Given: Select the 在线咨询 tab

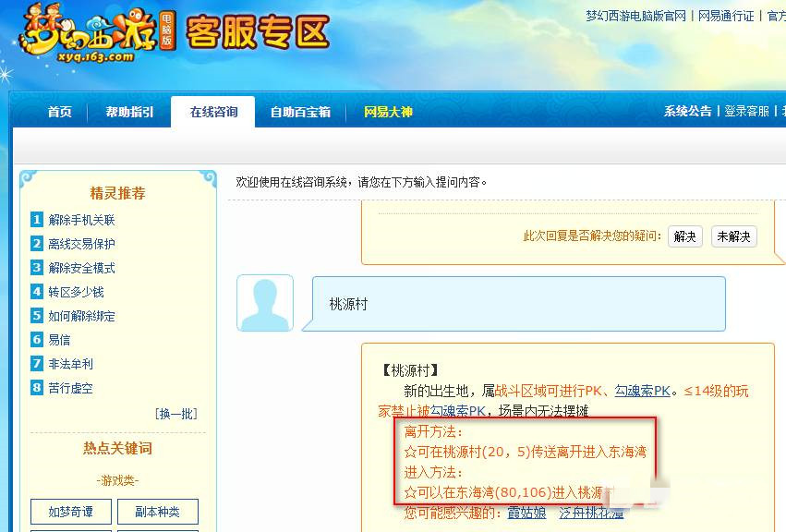Looking at the screenshot, I should (x=214, y=110).
